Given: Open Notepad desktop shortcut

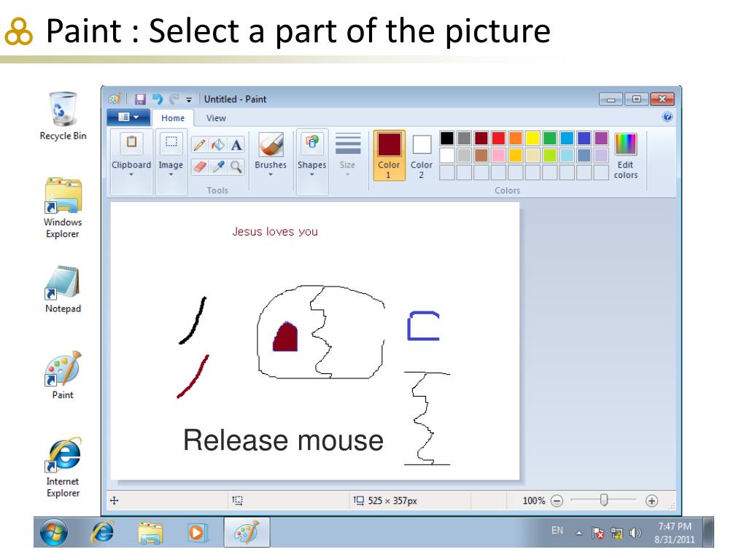Looking at the screenshot, I should [x=63, y=289].
